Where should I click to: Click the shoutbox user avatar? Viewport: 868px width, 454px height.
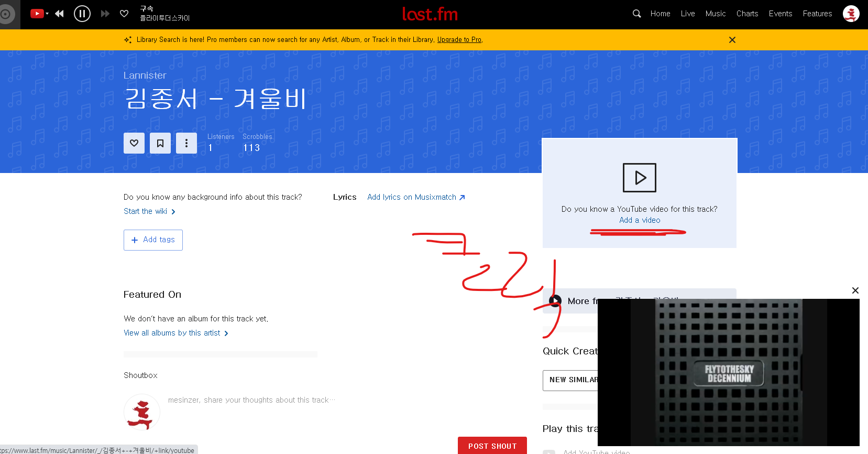coord(142,412)
